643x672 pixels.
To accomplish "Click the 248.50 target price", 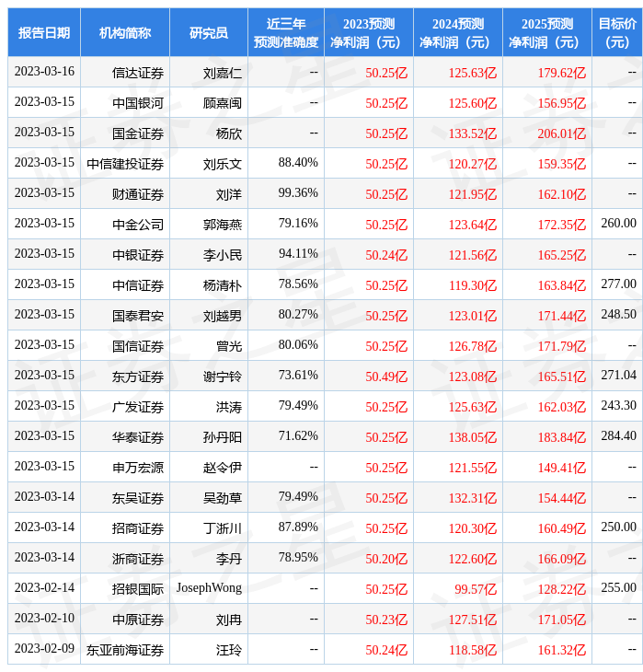I will point(618,314).
